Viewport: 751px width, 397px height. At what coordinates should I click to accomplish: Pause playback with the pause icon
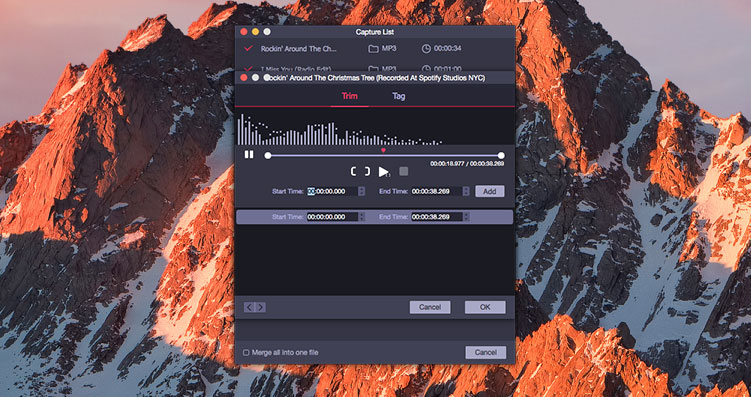(x=249, y=155)
